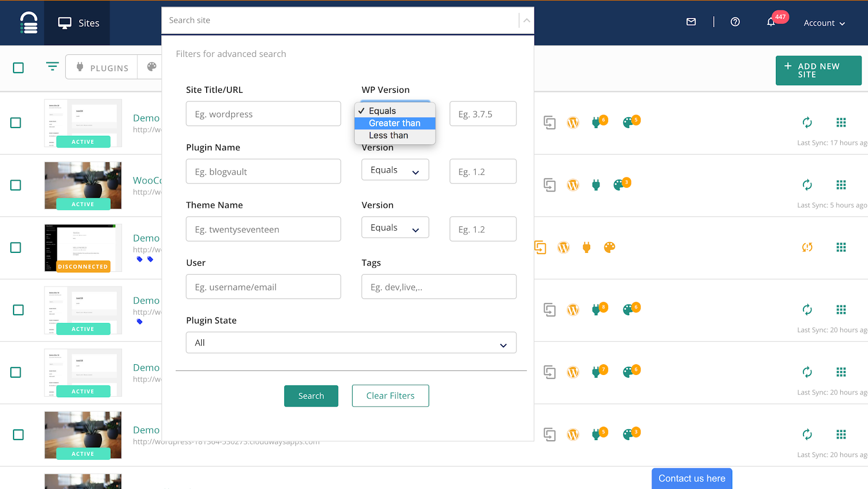Click the themes palette toolbar icon
Screen dimensions: 868x489
(x=151, y=66)
